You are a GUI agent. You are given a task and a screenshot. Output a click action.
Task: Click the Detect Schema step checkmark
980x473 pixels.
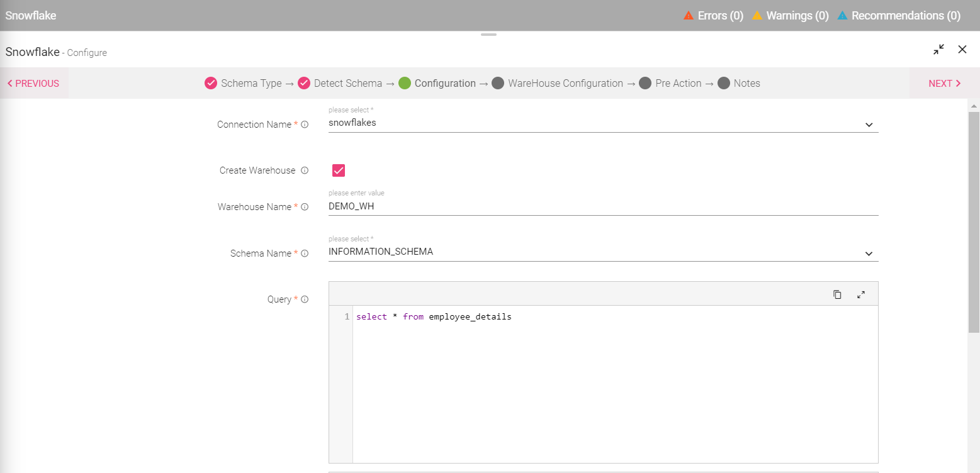pos(304,83)
